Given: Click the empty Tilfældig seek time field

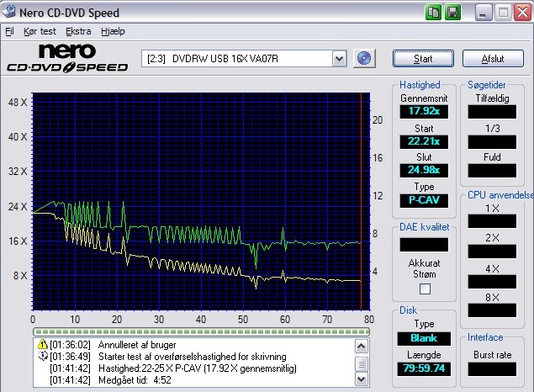Looking at the screenshot, I should (x=492, y=111).
